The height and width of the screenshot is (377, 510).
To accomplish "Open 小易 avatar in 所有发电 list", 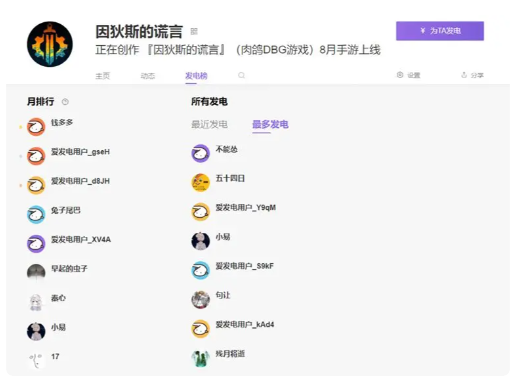I will [201, 241].
